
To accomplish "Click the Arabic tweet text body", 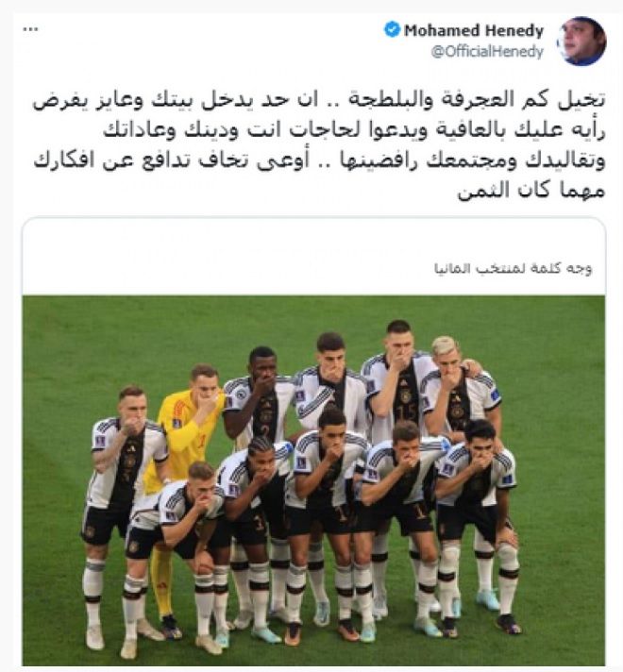I will click(x=319, y=144).
